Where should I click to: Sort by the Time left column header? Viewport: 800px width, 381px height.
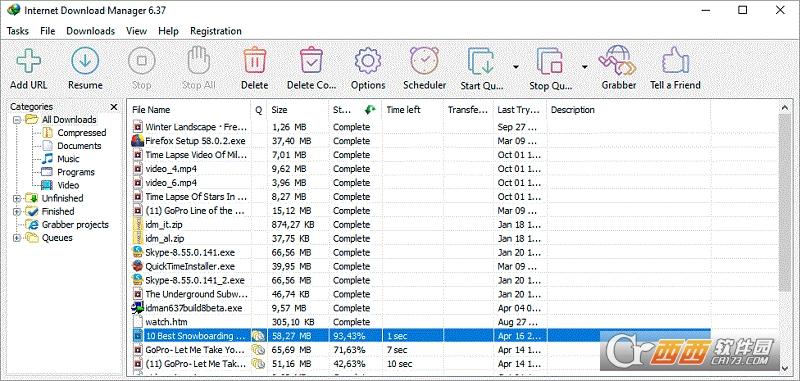pyautogui.click(x=412, y=110)
